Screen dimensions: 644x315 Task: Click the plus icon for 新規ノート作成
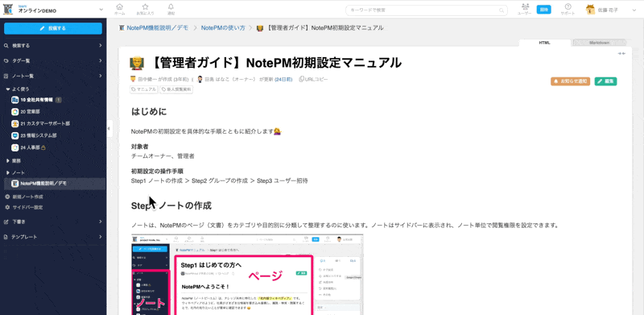click(7, 197)
